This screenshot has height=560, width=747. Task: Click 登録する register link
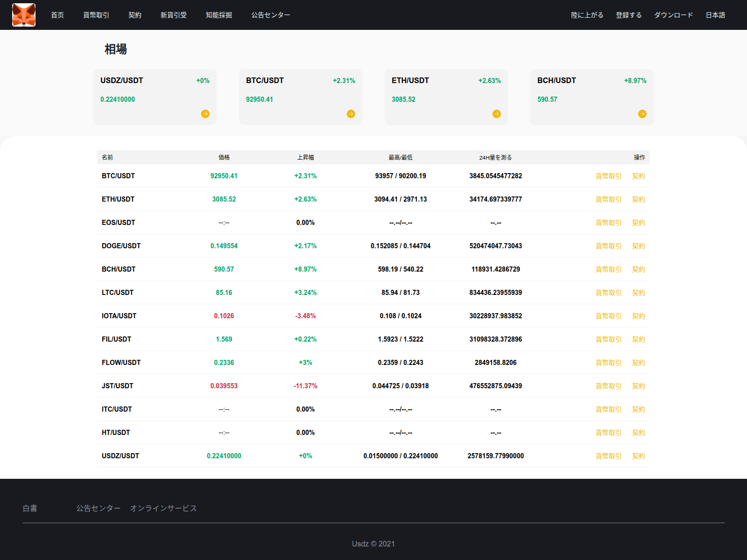(629, 15)
